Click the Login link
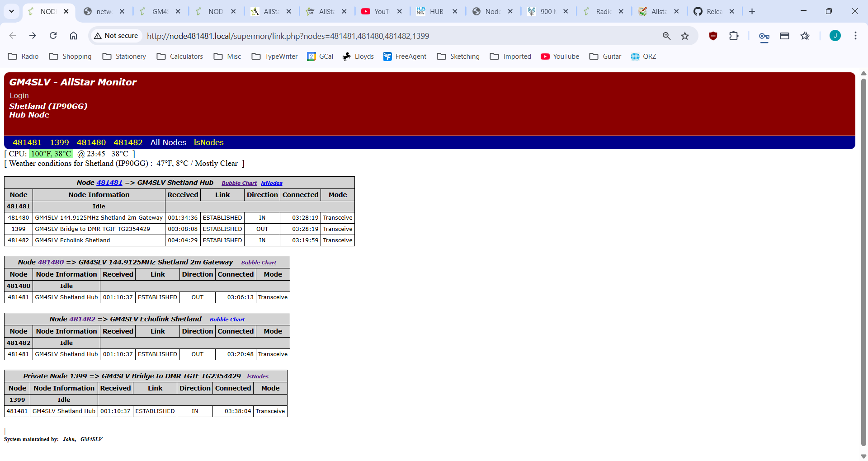 pos(19,95)
